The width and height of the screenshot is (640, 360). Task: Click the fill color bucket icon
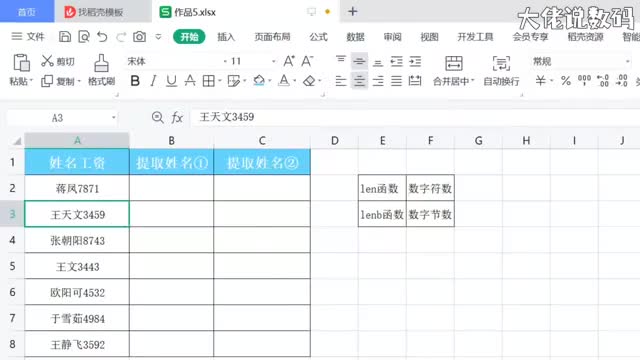tap(259, 81)
